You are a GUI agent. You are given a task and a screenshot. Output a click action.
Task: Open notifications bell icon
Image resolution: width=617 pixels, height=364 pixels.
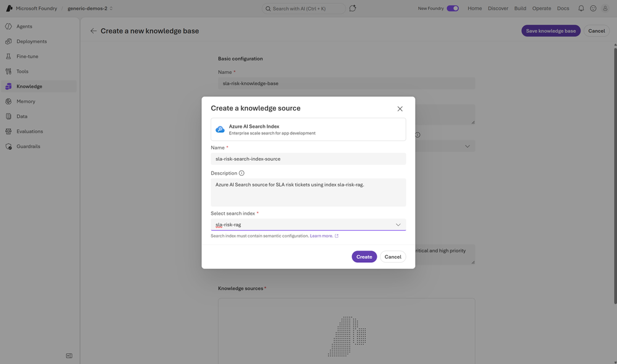[581, 8]
